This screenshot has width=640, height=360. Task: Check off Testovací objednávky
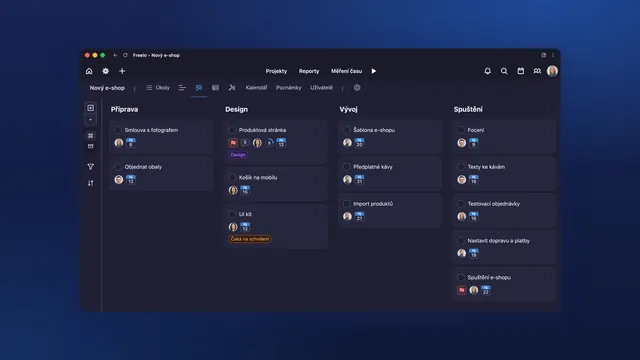tap(461, 204)
